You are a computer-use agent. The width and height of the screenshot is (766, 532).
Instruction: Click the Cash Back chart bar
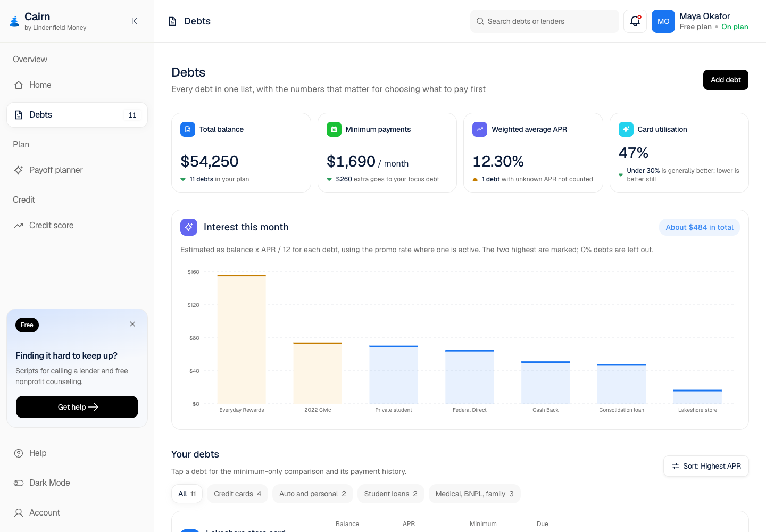click(x=545, y=383)
